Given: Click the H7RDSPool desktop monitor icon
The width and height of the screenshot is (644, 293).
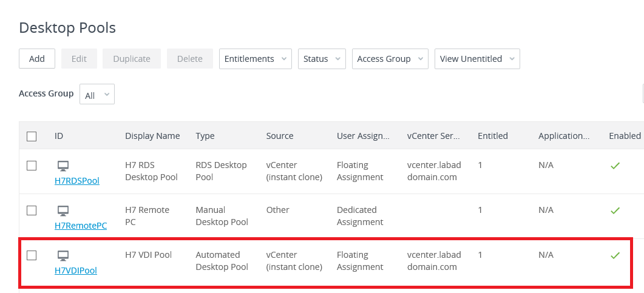Looking at the screenshot, I should pos(63,166).
